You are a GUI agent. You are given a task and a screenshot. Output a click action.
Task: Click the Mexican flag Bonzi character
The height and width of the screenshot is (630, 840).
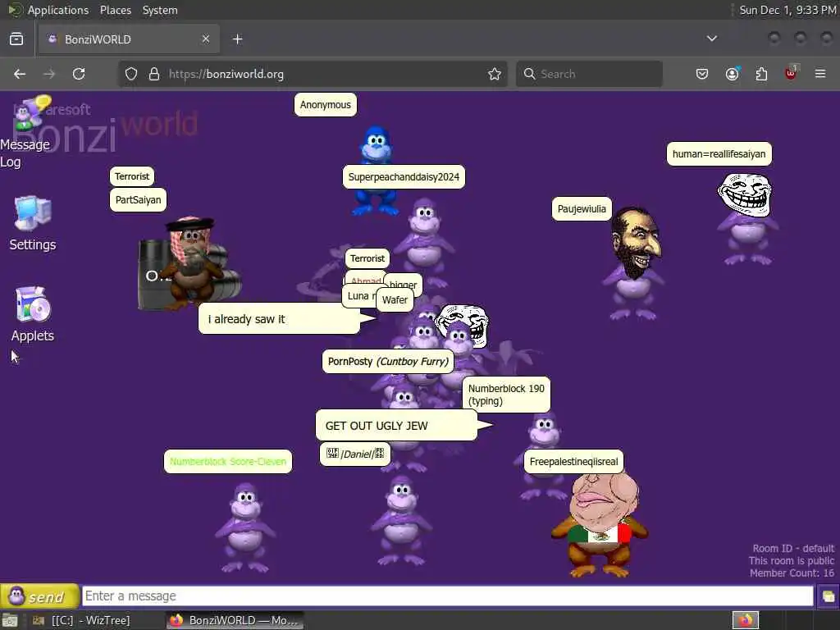(600, 526)
